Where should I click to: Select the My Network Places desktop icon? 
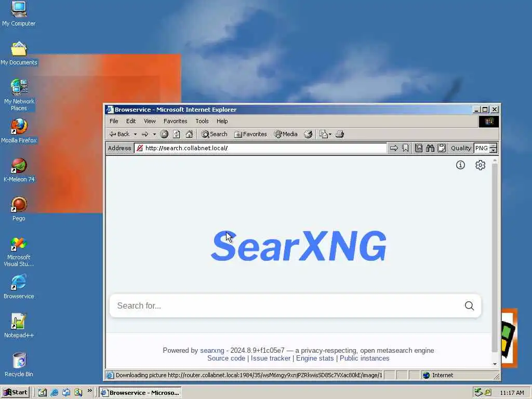tap(19, 95)
